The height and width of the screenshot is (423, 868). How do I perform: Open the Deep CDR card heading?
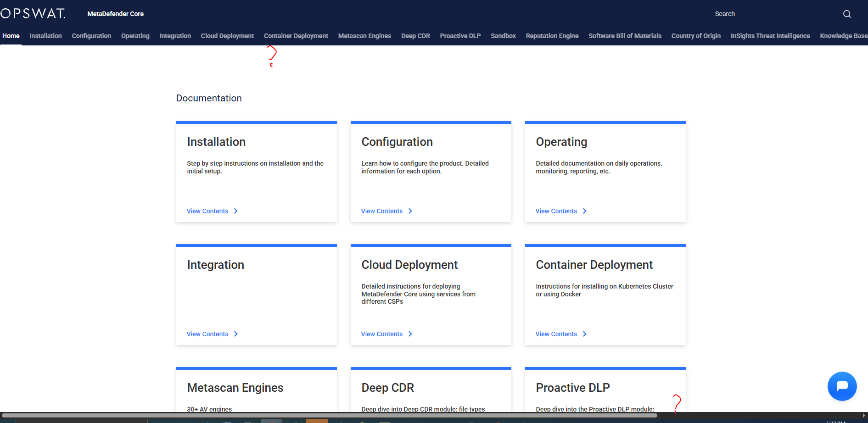coord(387,388)
